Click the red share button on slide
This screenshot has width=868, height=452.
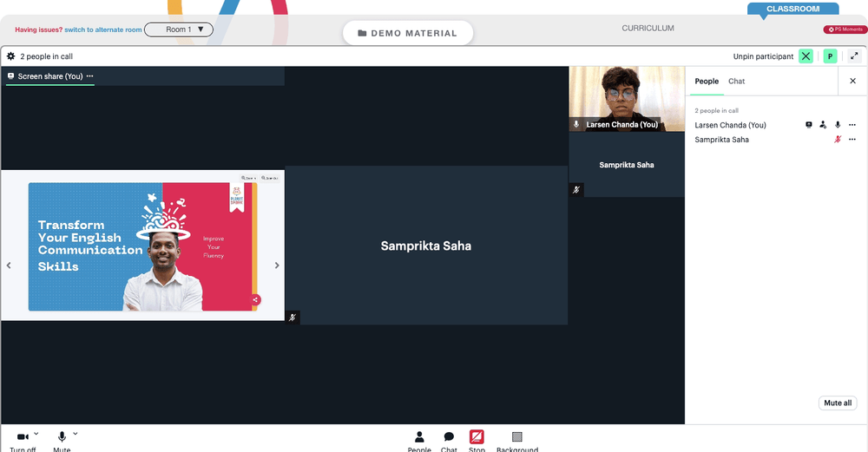pos(255,300)
